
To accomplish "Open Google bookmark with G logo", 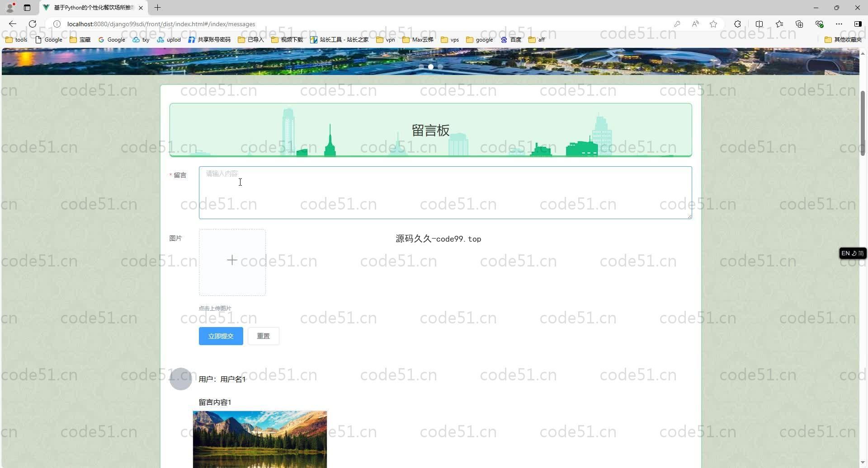I will tap(112, 40).
